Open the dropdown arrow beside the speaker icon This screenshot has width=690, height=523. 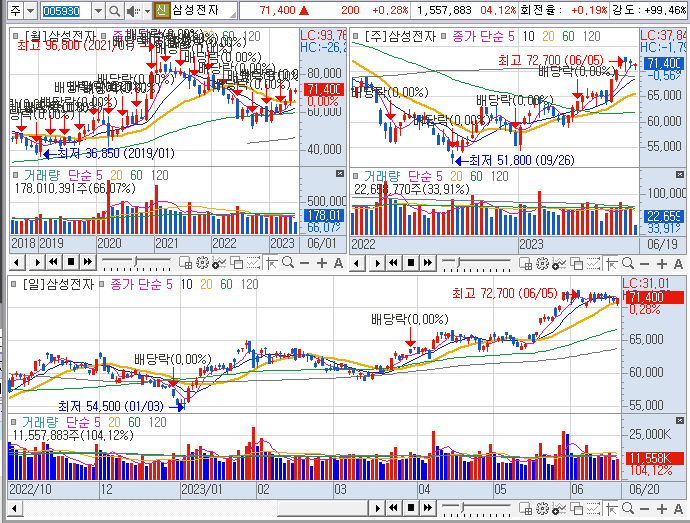pos(147,11)
